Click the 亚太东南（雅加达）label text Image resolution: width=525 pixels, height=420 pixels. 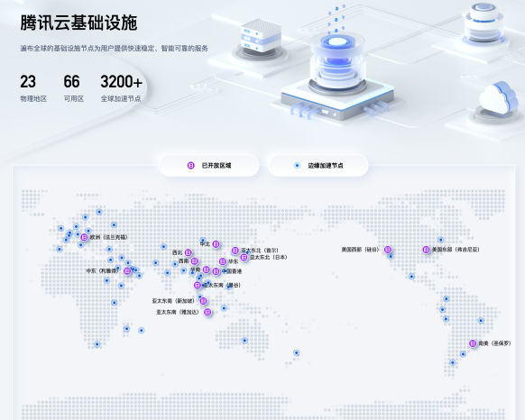click(178, 312)
